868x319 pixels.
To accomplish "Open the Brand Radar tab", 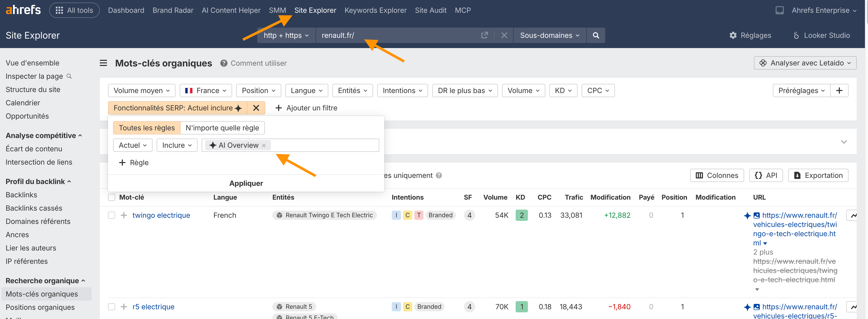I will point(173,10).
